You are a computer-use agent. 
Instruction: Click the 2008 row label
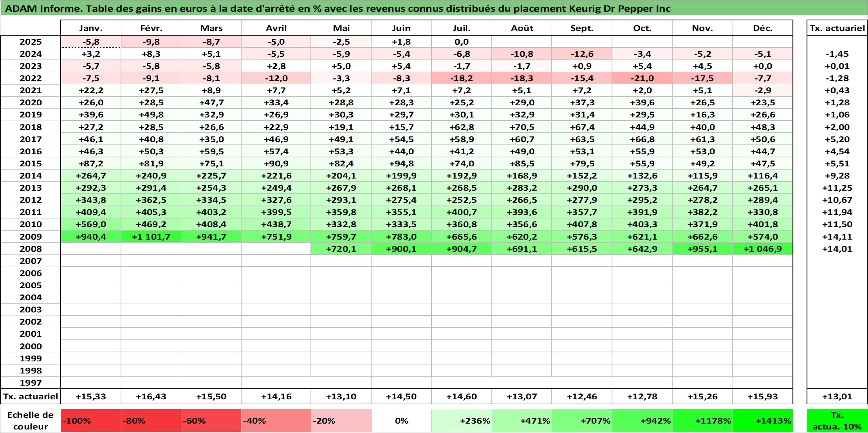tap(31, 249)
